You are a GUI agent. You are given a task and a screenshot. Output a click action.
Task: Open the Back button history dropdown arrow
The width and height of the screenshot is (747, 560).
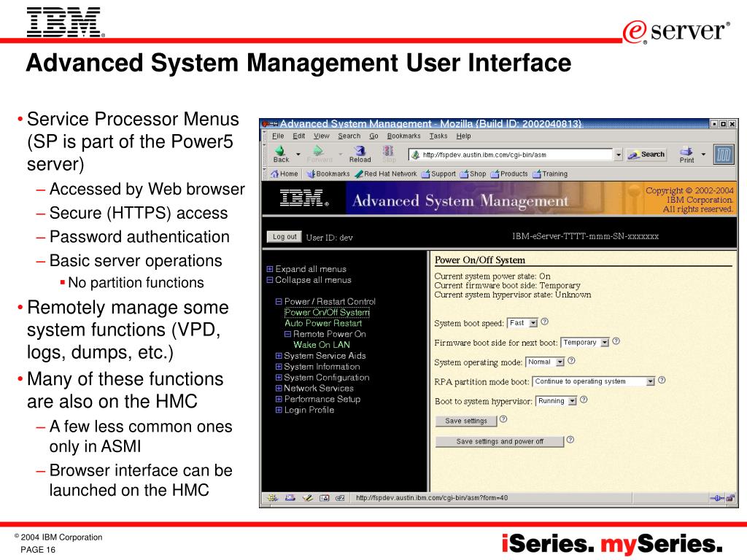[298, 155]
